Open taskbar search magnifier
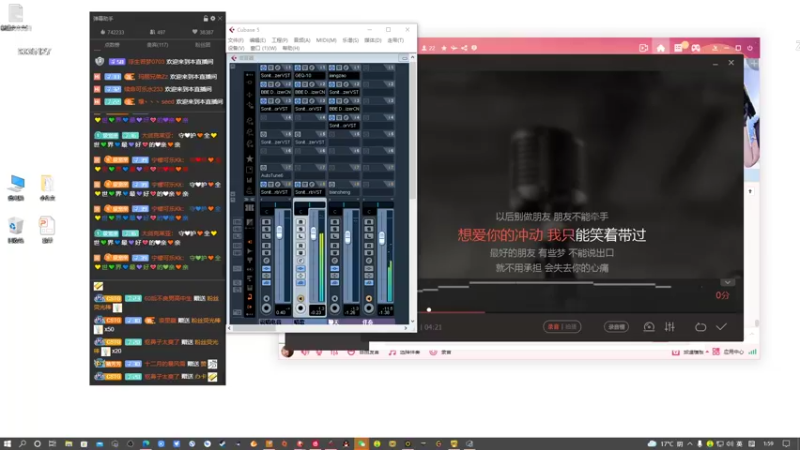 point(22,444)
